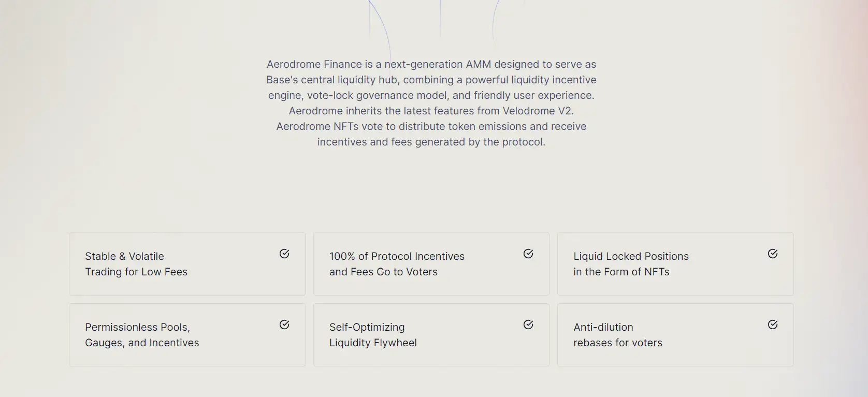Select the "Stable & Volatile Trading for Low Fees" text

click(136, 264)
